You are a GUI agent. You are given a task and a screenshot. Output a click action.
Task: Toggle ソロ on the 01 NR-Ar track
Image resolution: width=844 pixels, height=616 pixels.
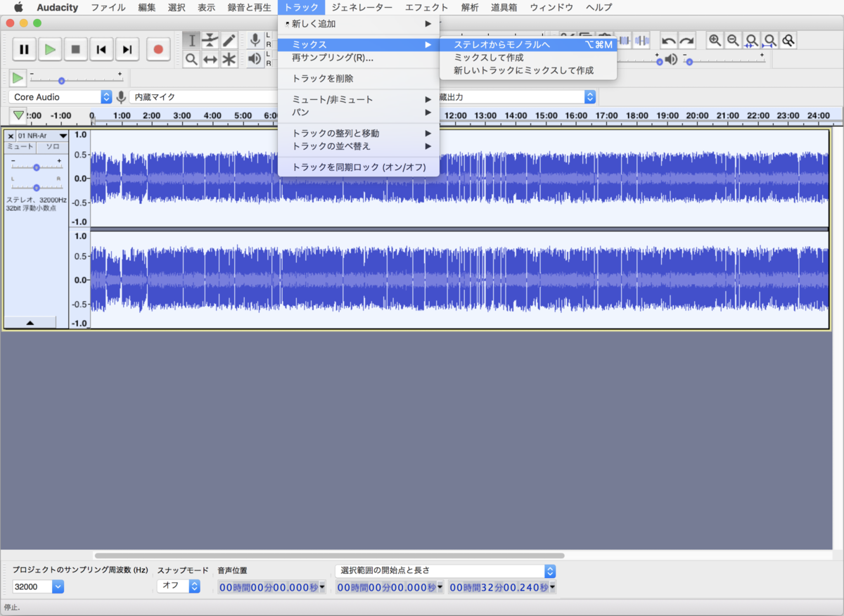point(53,147)
